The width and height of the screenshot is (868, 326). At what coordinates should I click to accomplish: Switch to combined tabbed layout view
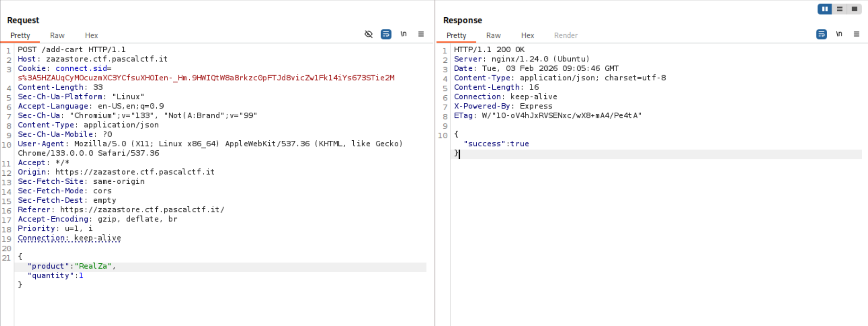click(x=854, y=9)
